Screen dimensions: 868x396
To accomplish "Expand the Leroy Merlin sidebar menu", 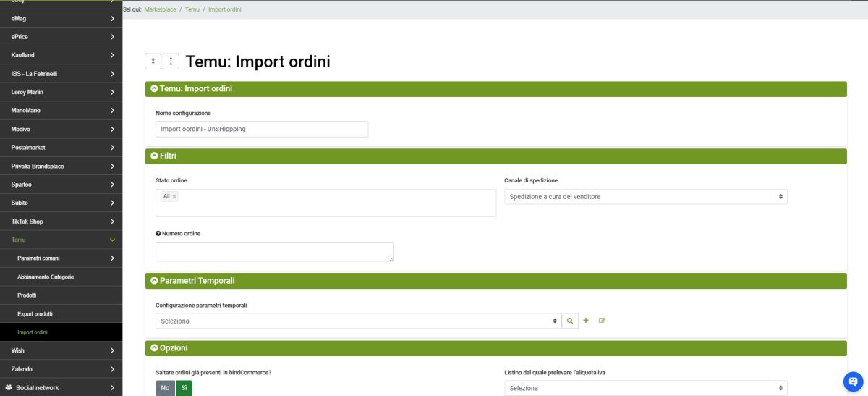I will coord(61,92).
